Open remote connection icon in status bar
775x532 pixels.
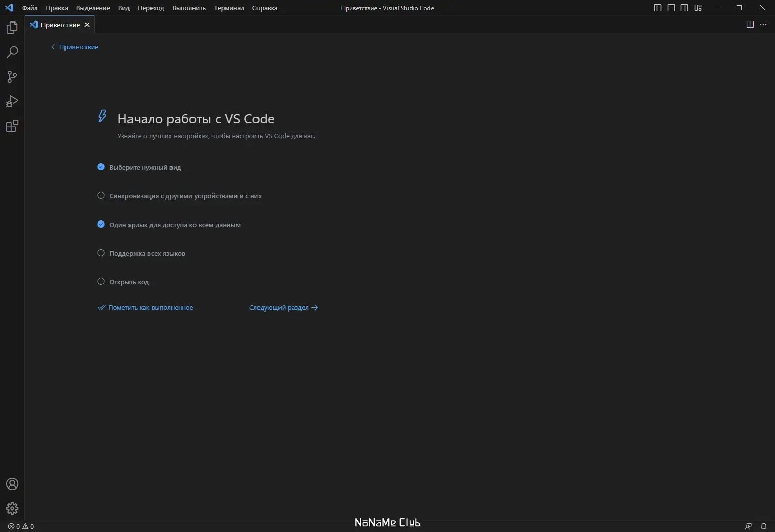[x=749, y=526]
